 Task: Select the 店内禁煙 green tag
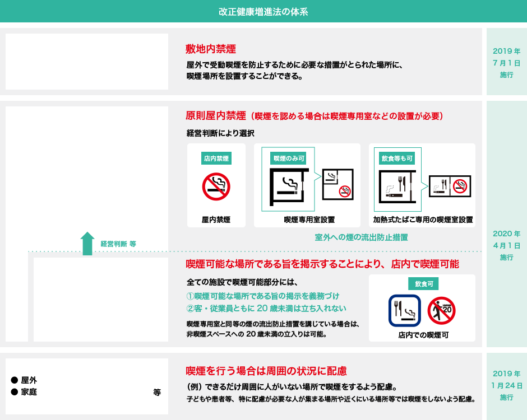click(216, 158)
